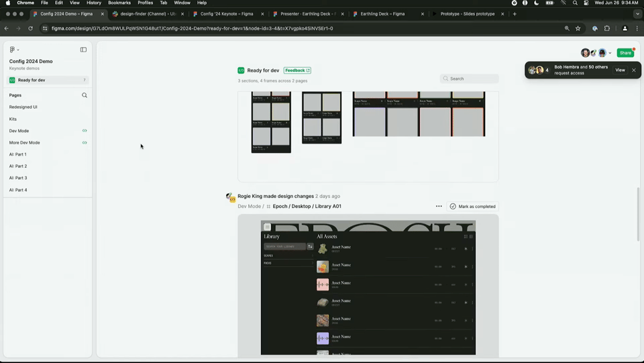
Task: Open a new browser tab
Action: (515, 14)
